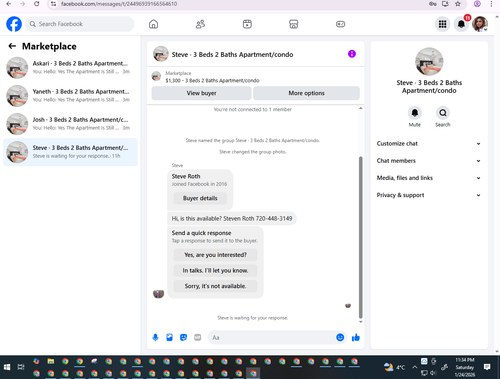Screen dimensions: 500x379
Task: Click the chat scroll up arrow
Action: point(360,108)
